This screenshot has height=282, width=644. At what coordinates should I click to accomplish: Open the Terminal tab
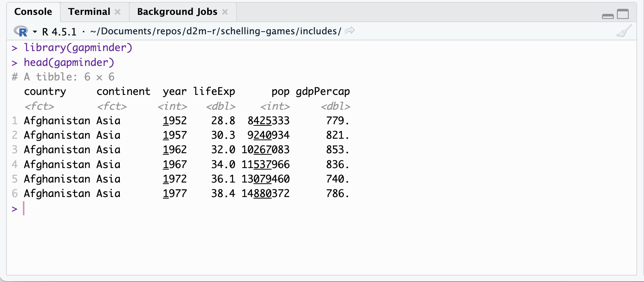pos(89,12)
